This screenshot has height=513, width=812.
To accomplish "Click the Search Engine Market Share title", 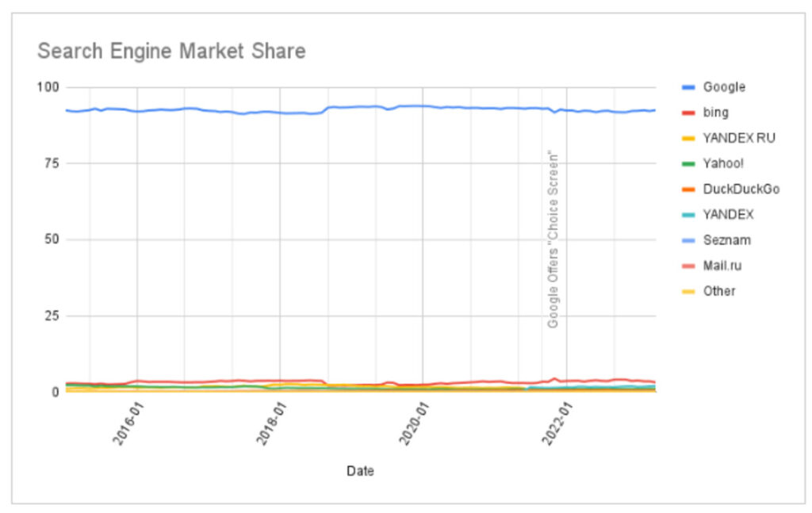I will click(x=171, y=52).
